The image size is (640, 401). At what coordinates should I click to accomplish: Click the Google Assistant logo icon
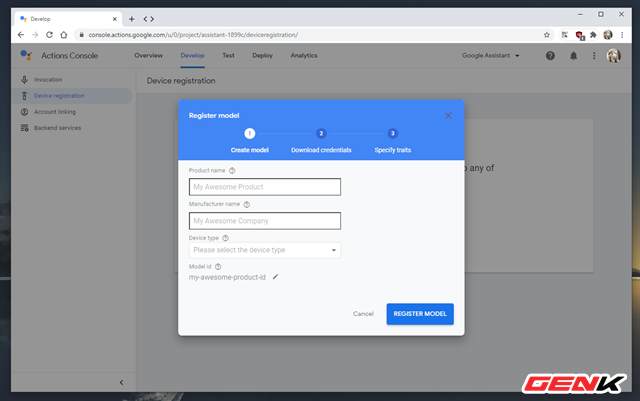26,55
